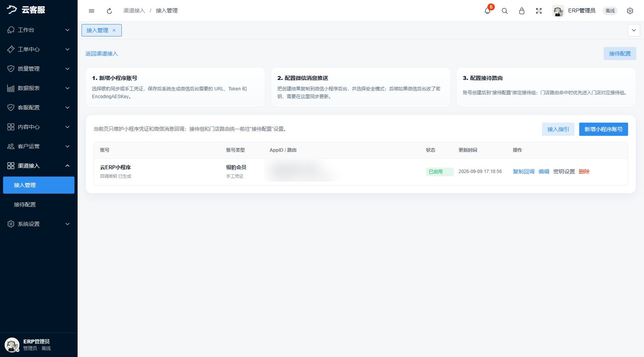Toggle fullscreen mode icon

pos(539,11)
